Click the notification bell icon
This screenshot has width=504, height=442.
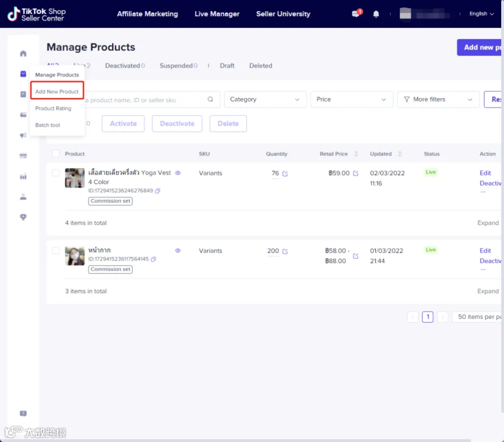tap(376, 14)
